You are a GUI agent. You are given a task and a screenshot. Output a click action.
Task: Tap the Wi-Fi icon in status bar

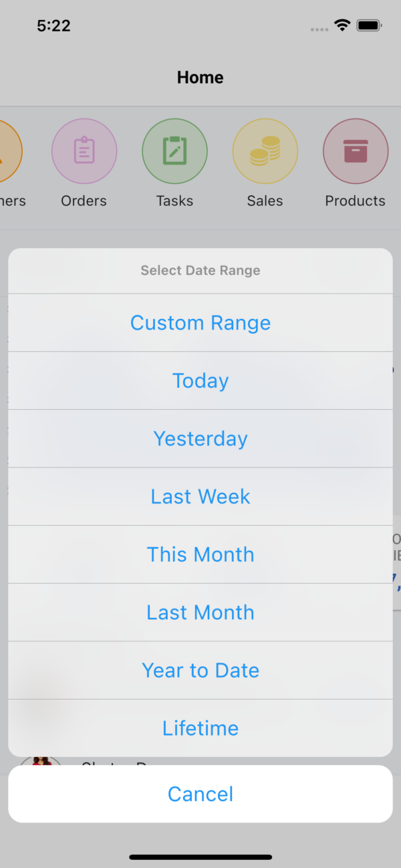343,26
